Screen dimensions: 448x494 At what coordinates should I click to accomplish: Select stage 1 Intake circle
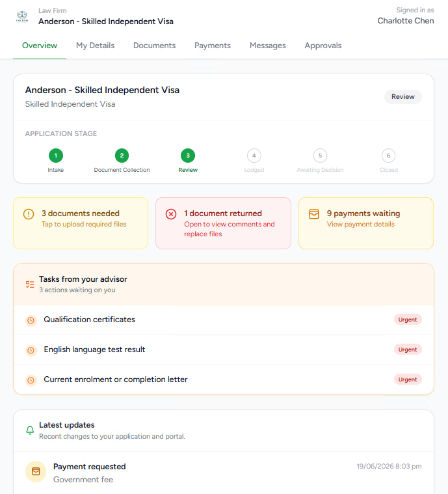[56, 156]
